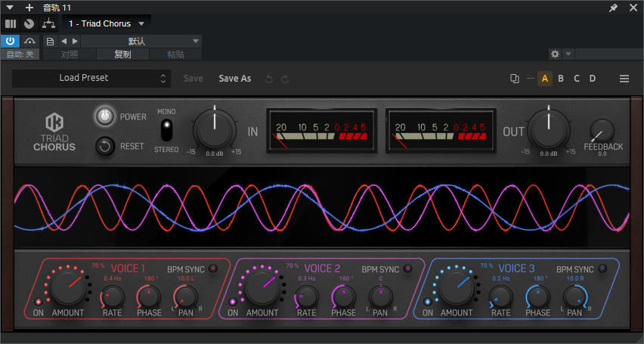Open the sidechain routing icon
Image resolution: width=644 pixels, height=344 pixels.
pyautogui.click(x=29, y=41)
